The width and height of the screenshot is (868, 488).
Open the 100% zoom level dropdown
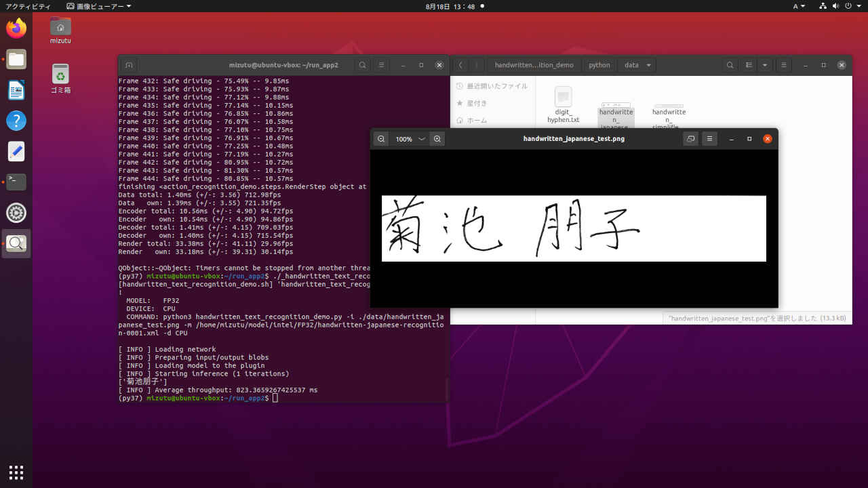(410, 138)
